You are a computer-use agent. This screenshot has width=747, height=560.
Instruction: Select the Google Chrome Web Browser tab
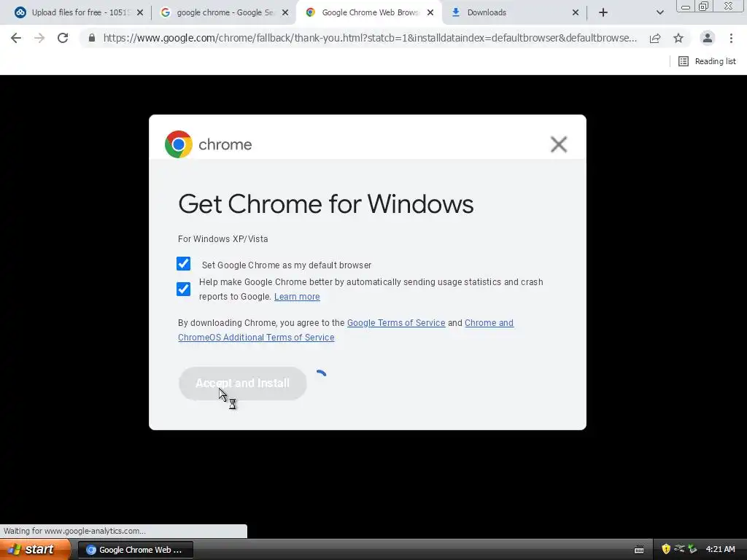click(x=368, y=12)
